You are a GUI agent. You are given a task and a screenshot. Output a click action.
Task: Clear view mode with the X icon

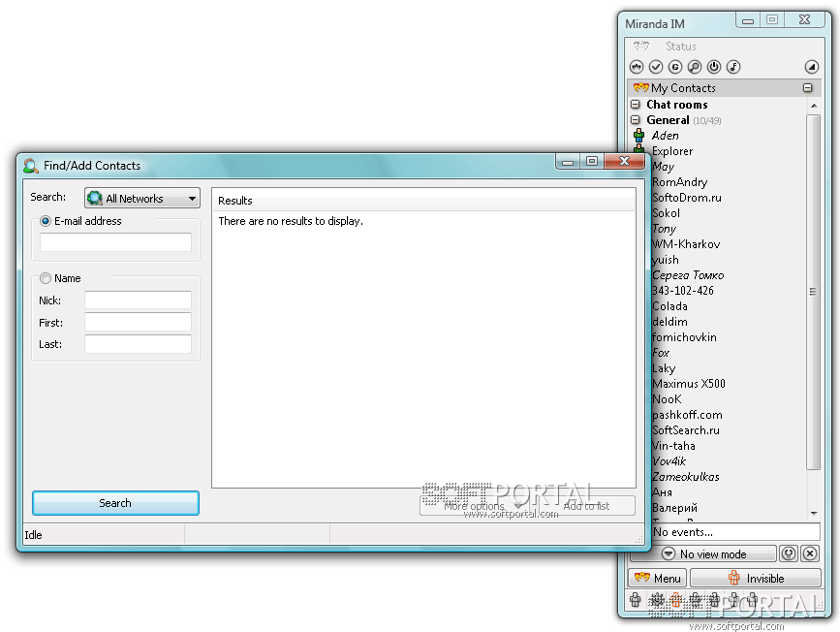810,553
